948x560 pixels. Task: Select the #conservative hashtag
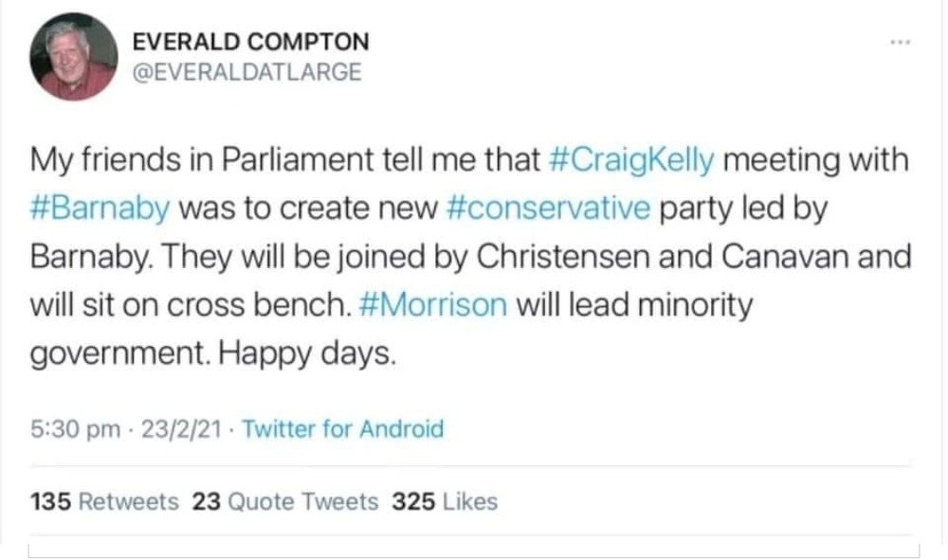click(546, 208)
